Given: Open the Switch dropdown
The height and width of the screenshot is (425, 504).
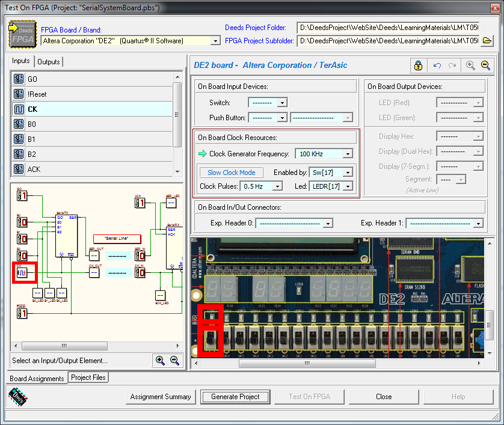Looking at the screenshot, I should 282,103.
